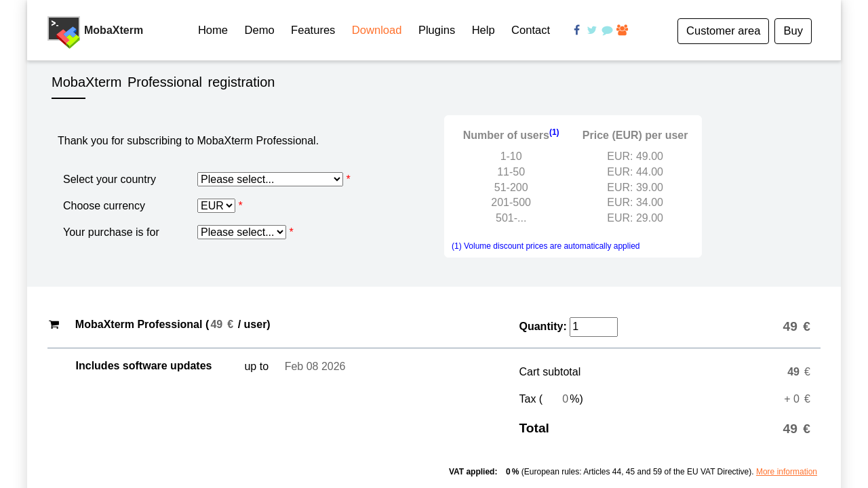The width and height of the screenshot is (868, 488).
Task: Click the Customer area button
Action: 723,31
